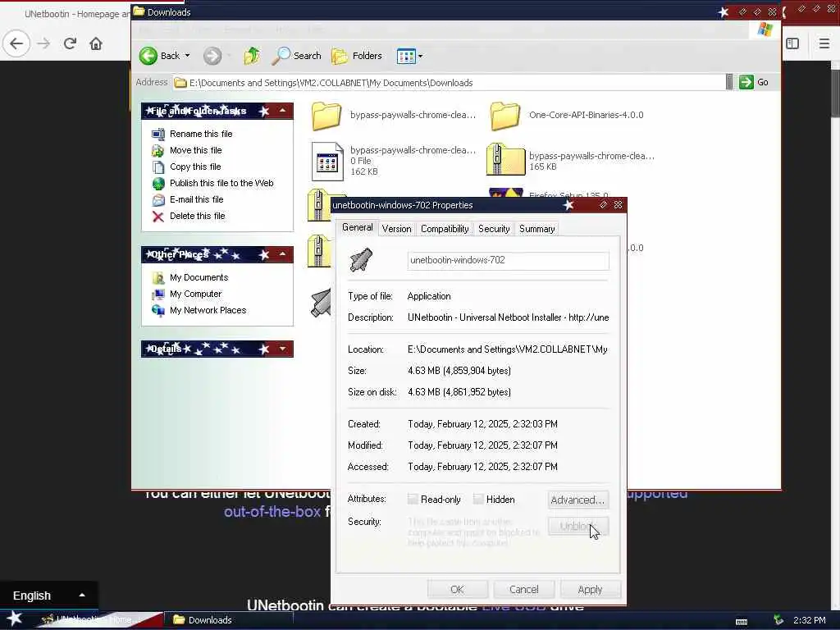This screenshot has height=630, width=840.
Task: Open the address bar dropdown arrow
Action: [x=729, y=83]
